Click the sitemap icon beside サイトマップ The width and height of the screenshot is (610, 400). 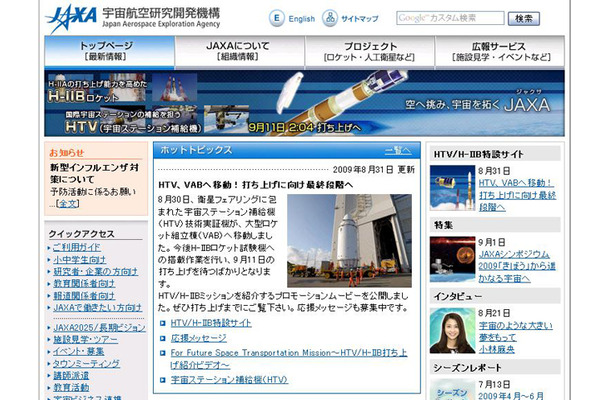click(330, 19)
